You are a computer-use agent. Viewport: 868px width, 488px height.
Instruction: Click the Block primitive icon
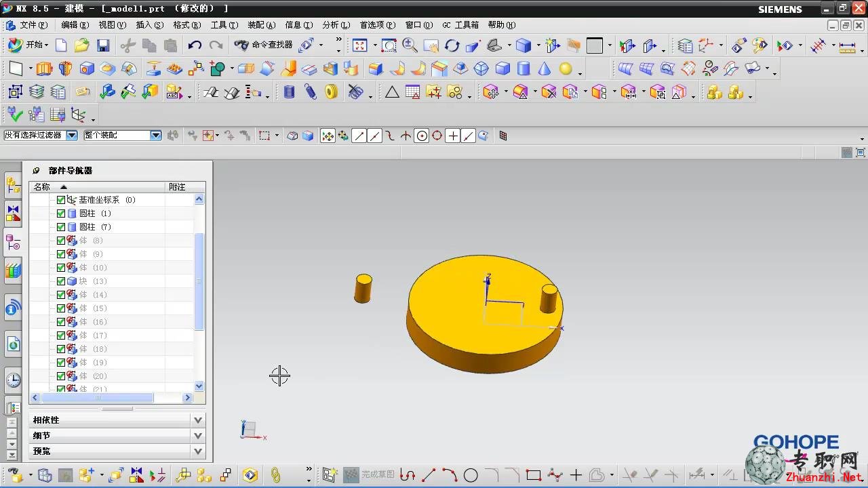(502, 68)
